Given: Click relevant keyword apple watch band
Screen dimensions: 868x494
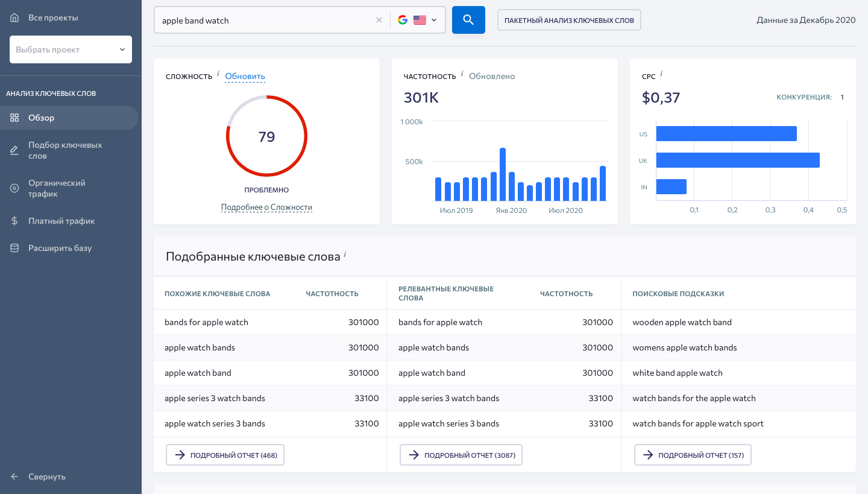Looking at the screenshot, I should click(432, 373).
